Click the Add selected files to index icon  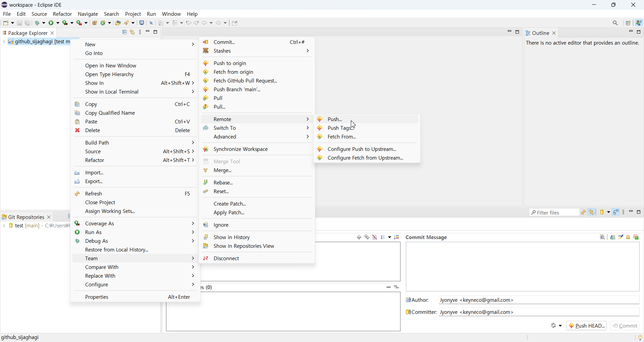click(359, 237)
